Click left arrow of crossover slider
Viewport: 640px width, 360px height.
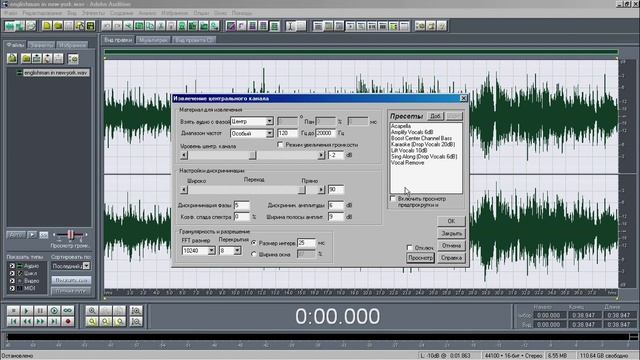click(x=184, y=190)
